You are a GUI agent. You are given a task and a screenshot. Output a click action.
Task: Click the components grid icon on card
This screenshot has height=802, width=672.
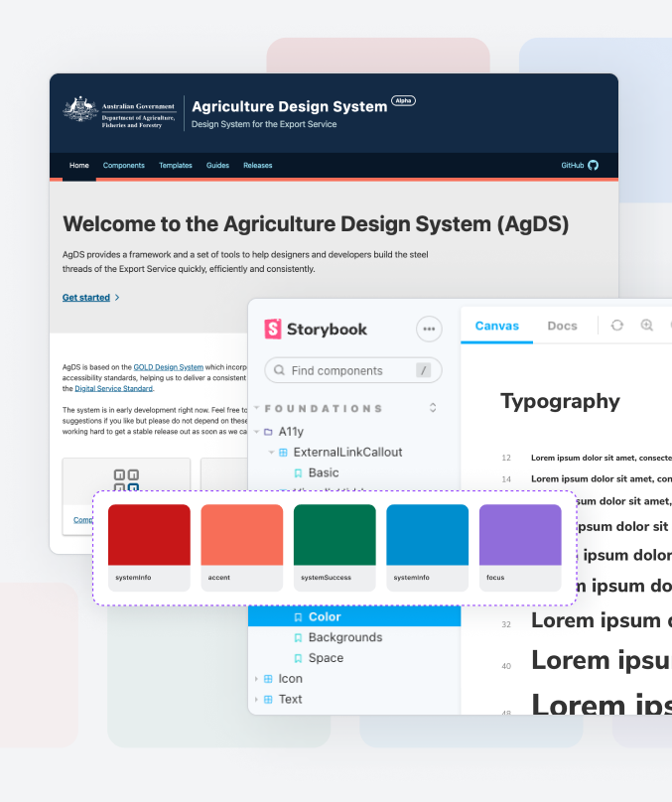point(126,480)
